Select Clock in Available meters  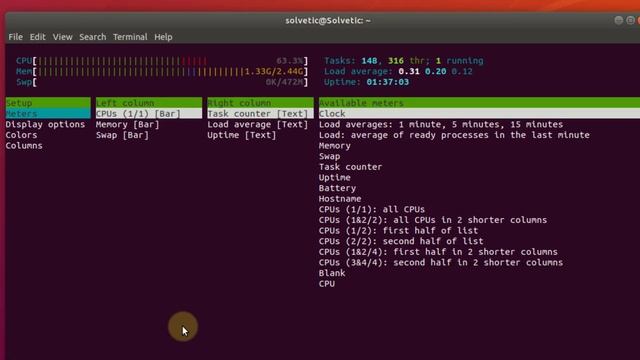point(479,113)
